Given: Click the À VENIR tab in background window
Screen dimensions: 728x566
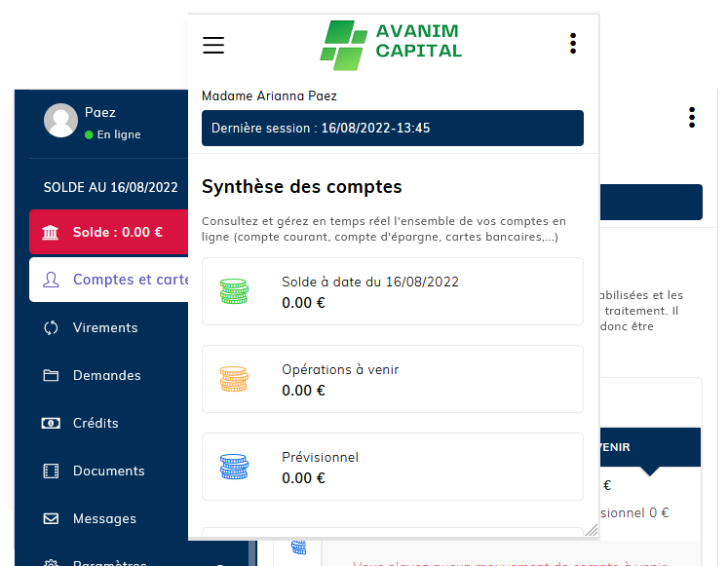Looking at the screenshot, I should (x=650, y=447).
